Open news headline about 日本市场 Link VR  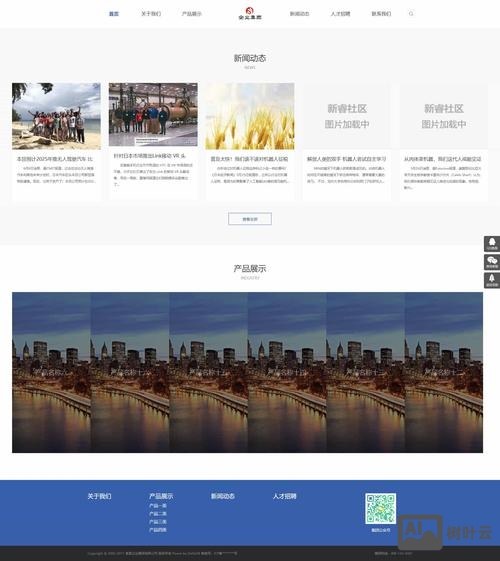pos(149,156)
